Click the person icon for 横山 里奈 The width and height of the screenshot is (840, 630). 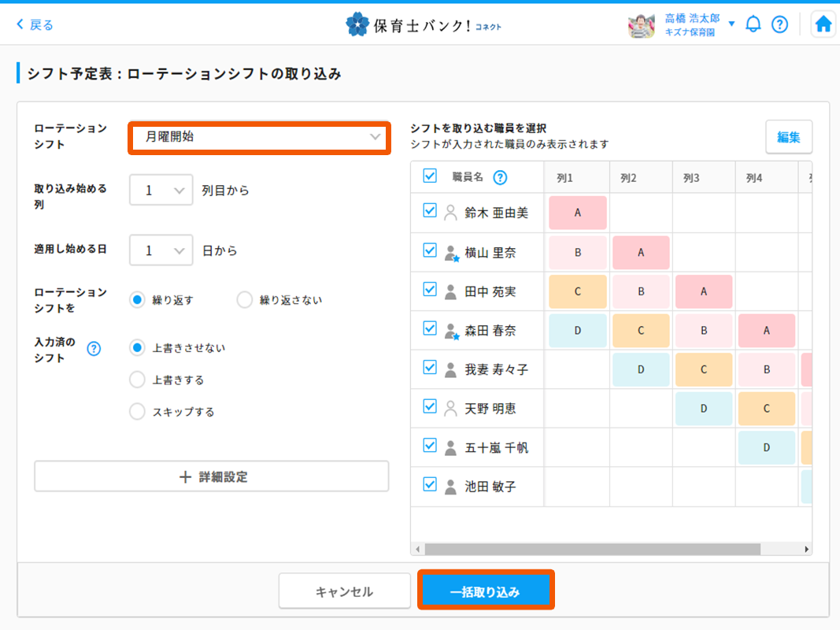[450, 253]
